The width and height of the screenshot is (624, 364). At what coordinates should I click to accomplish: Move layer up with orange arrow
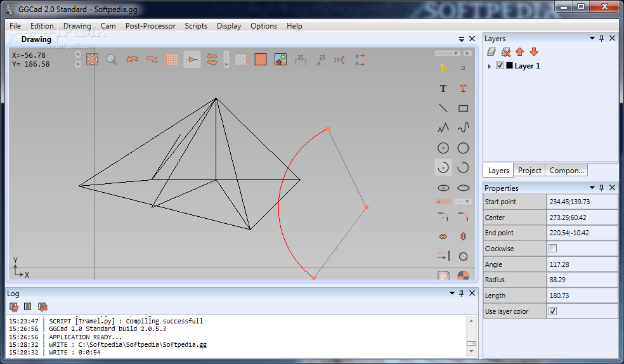[x=520, y=52]
